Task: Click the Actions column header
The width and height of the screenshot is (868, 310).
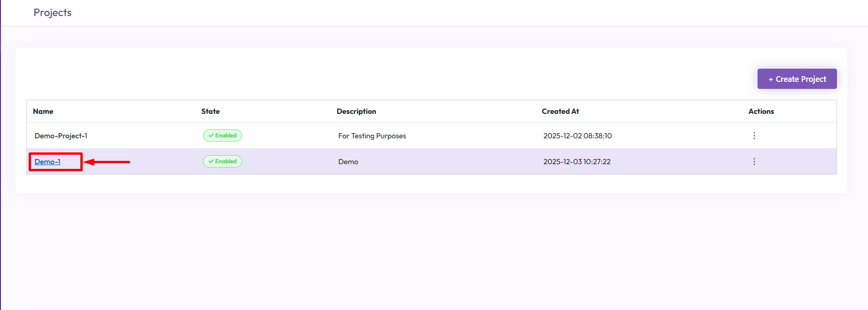Action: (761, 111)
